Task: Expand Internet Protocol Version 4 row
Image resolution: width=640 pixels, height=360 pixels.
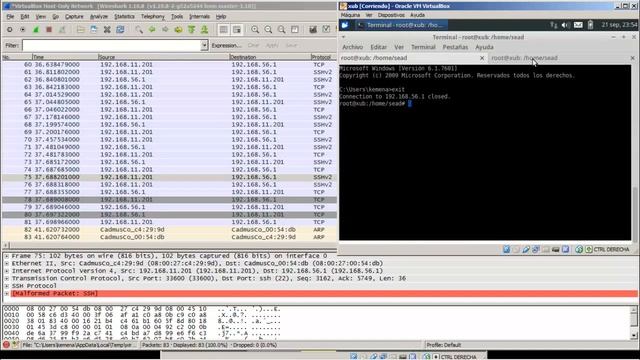Action: coord(7,271)
